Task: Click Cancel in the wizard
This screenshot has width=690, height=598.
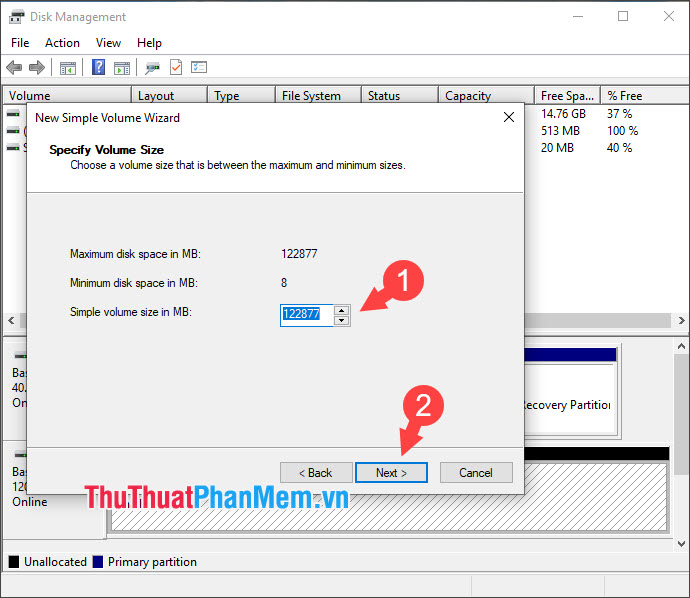Action: pos(476,473)
